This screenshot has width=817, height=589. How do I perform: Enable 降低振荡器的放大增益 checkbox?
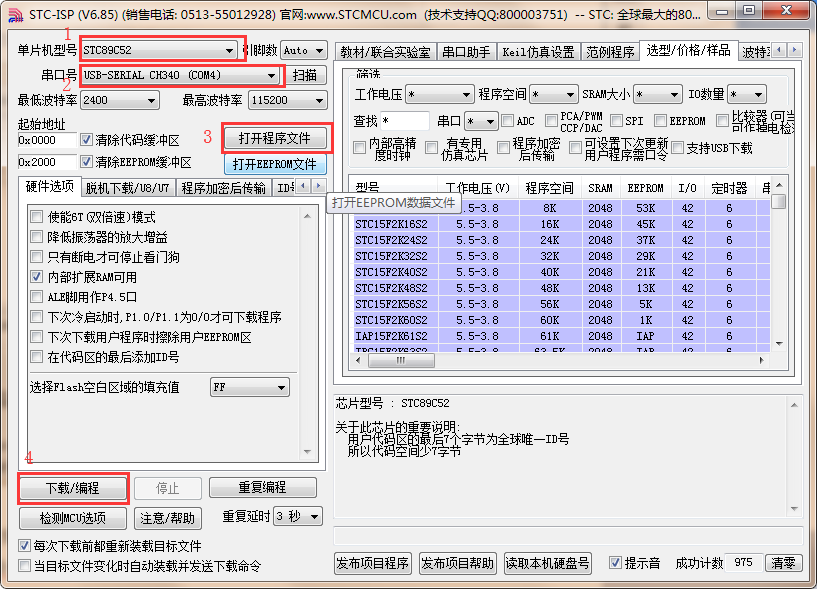[x=36, y=237]
